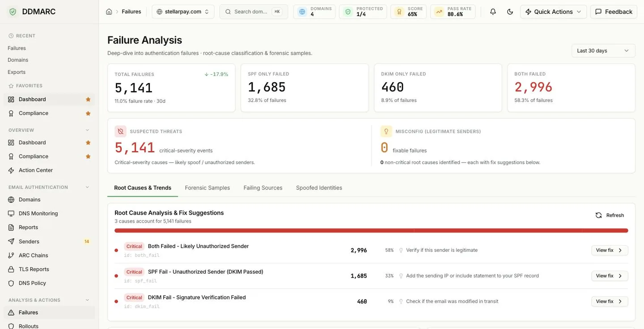Select Root Causes & Trends tab
The image size is (644, 329).
point(143,188)
